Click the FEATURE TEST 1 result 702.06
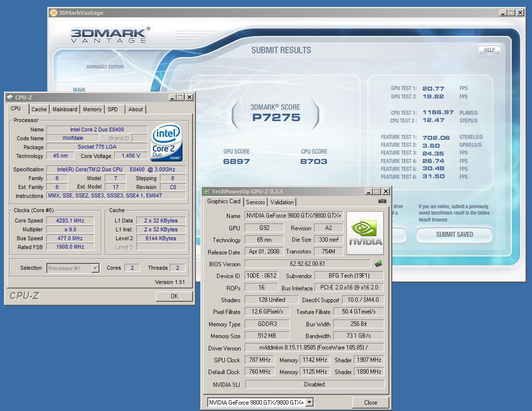 (436, 137)
